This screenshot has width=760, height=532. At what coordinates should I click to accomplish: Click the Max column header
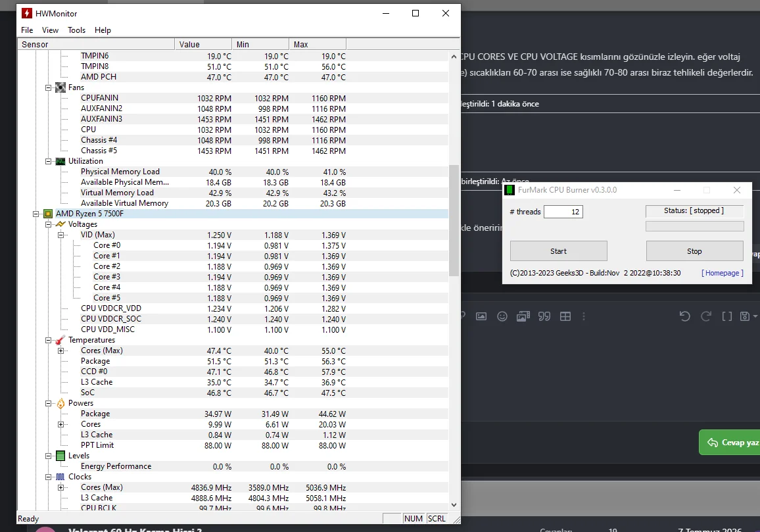318,44
